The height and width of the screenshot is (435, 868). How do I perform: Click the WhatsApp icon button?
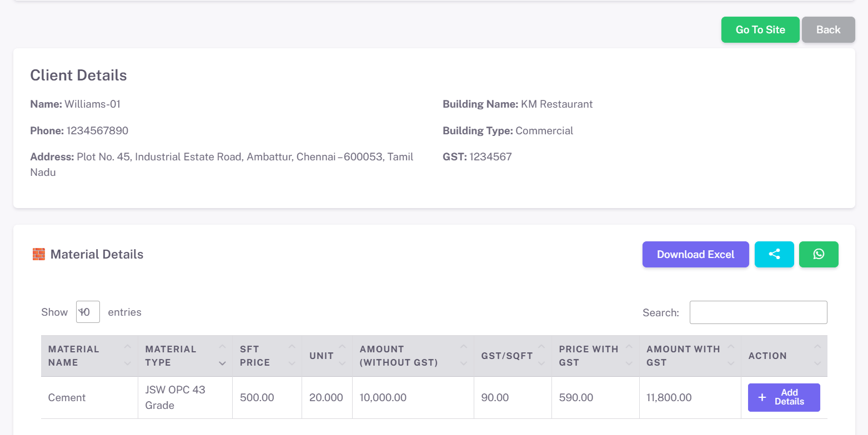click(x=819, y=255)
